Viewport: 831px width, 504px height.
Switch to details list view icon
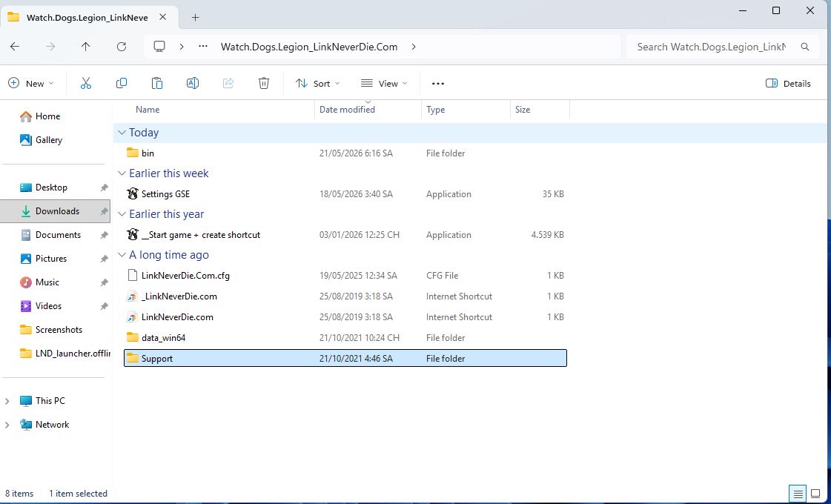[798, 494]
